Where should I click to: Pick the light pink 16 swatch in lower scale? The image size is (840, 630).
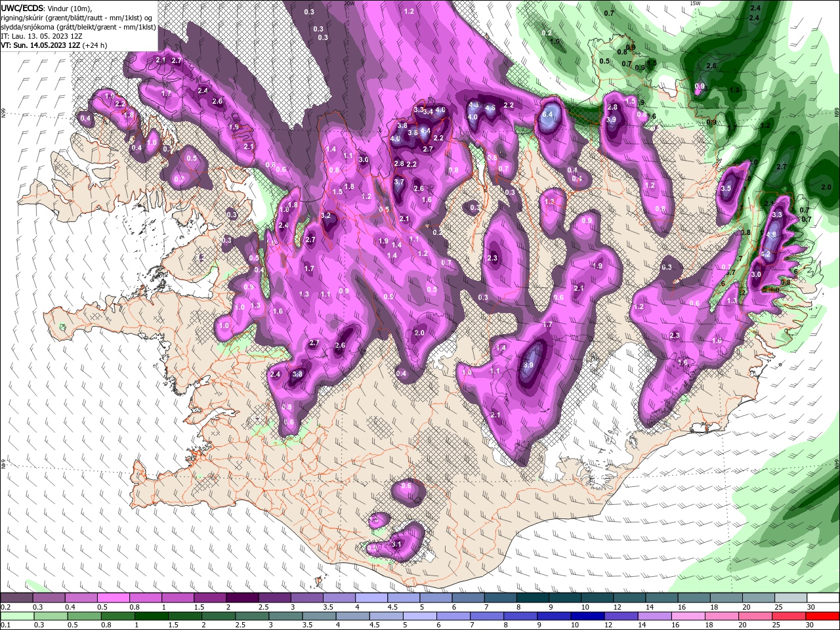689,616
